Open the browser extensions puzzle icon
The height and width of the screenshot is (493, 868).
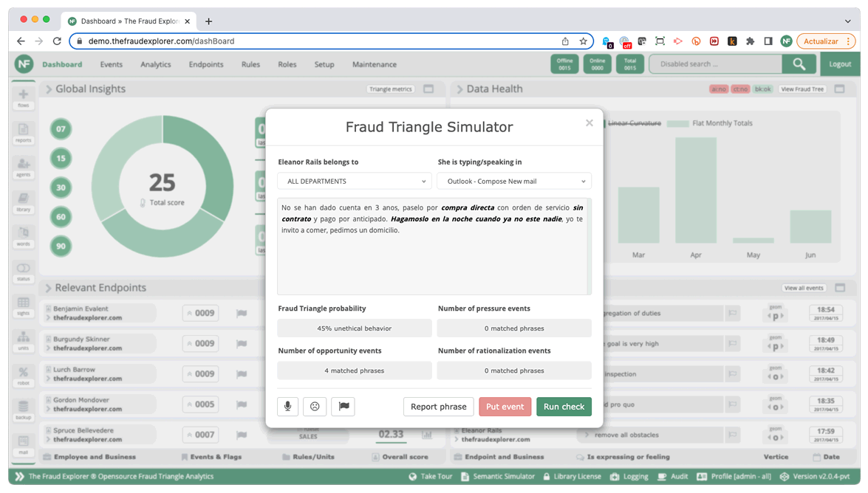(750, 41)
